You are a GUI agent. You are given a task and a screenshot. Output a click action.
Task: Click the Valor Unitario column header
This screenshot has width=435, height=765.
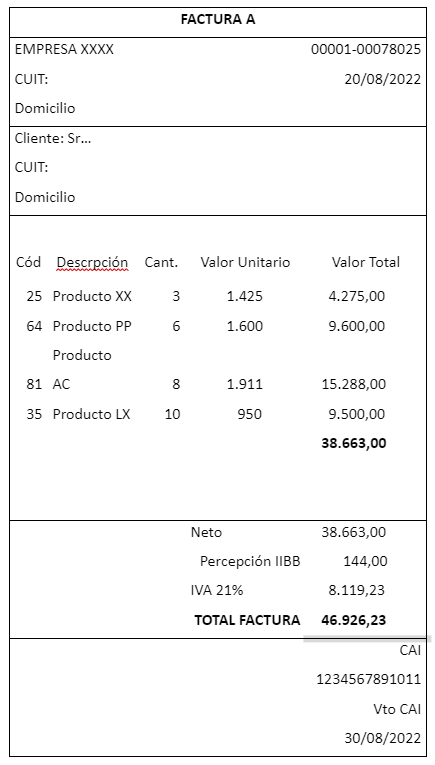coord(245,262)
